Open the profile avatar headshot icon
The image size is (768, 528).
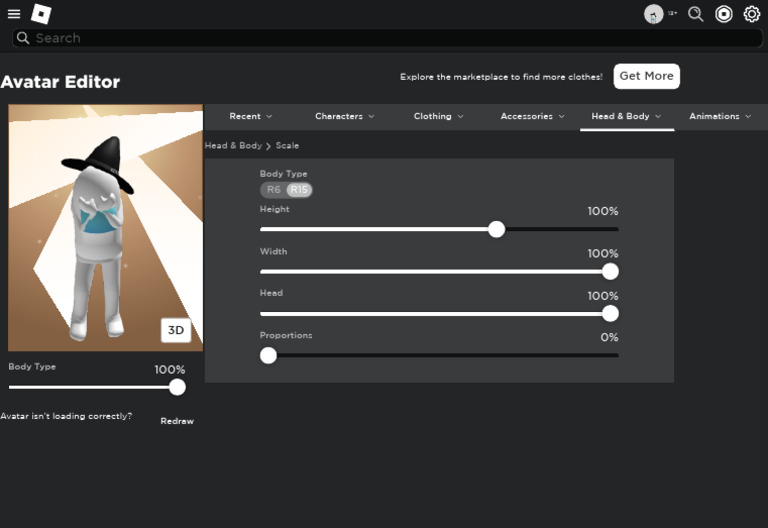(x=653, y=14)
